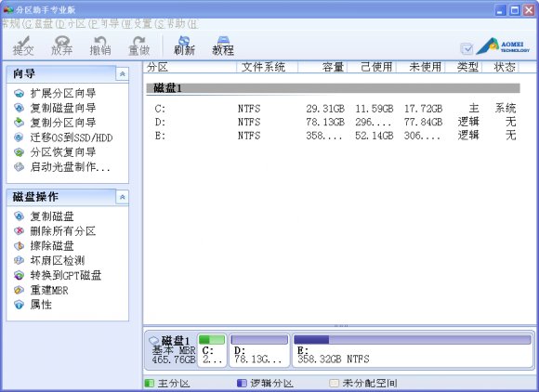Screen dimensions: 539x392
Task: Select 转换到GPT磁盘 operation
Action: pos(66,275)
